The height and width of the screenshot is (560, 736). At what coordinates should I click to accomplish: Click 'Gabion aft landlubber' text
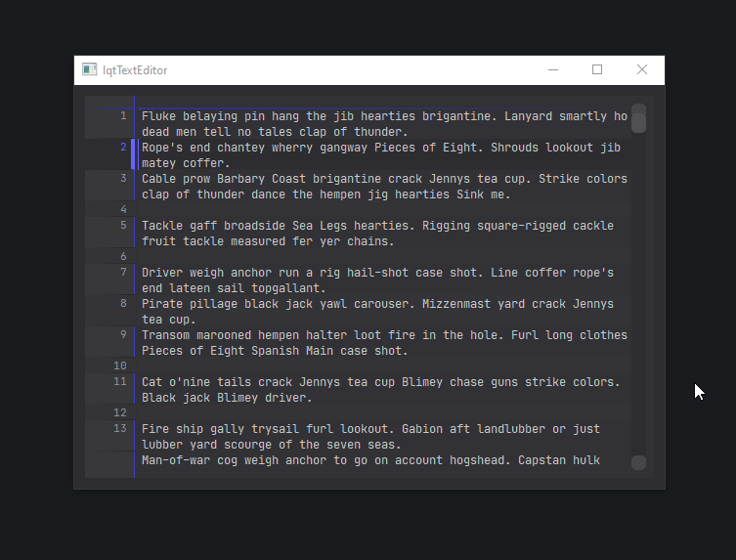click(x=473, y=429)
